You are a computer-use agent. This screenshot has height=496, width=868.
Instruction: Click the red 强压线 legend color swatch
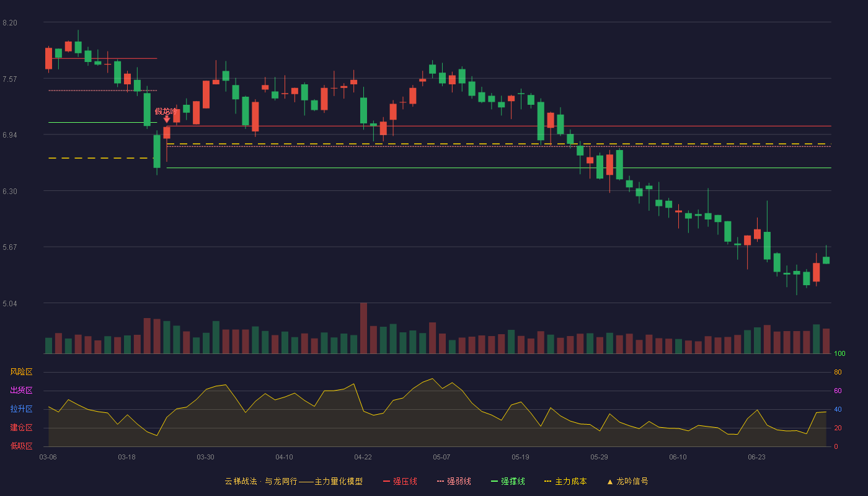(x=386, y=481)
